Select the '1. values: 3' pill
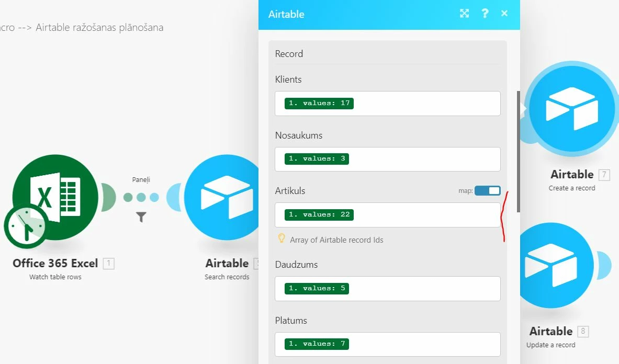This screenshot has width=619, height=364. pos(317,158)
